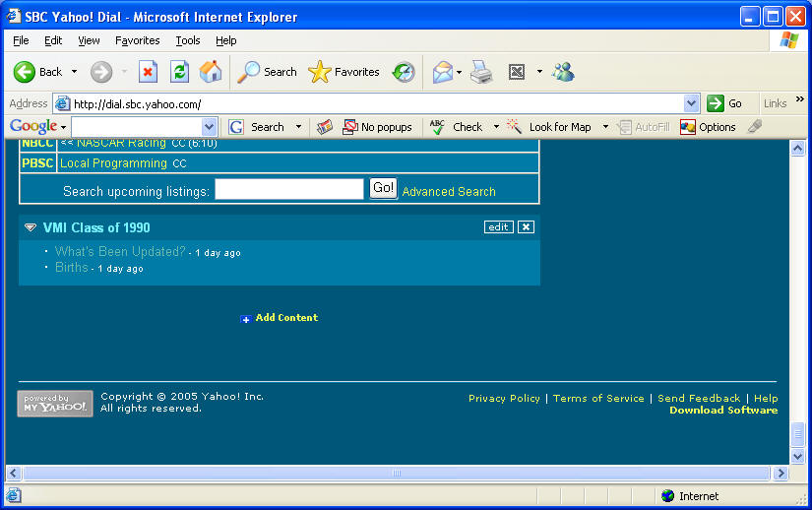Click the Google toolbar search box
Viewport: 812px width, 510px height.
[137, 127]
